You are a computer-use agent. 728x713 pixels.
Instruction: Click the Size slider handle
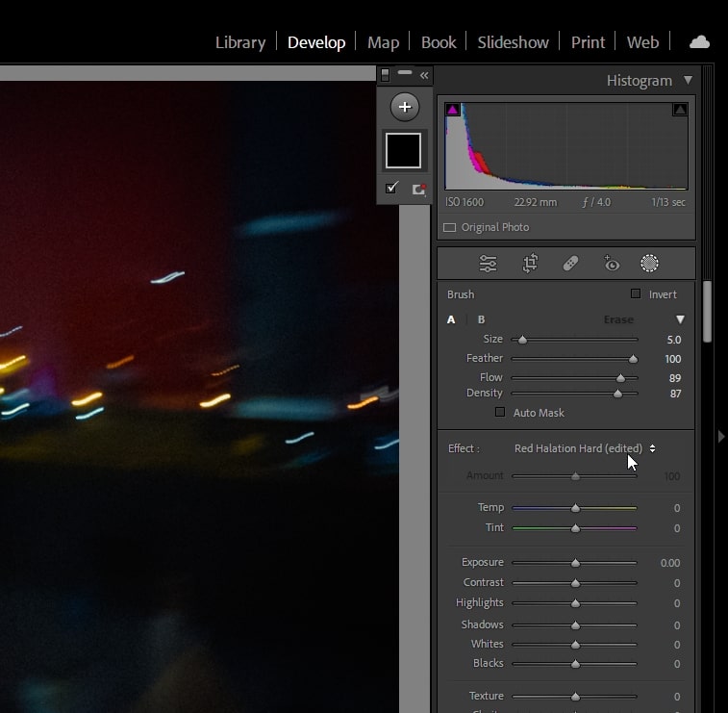pyautogui.click(x=522, y=340)
